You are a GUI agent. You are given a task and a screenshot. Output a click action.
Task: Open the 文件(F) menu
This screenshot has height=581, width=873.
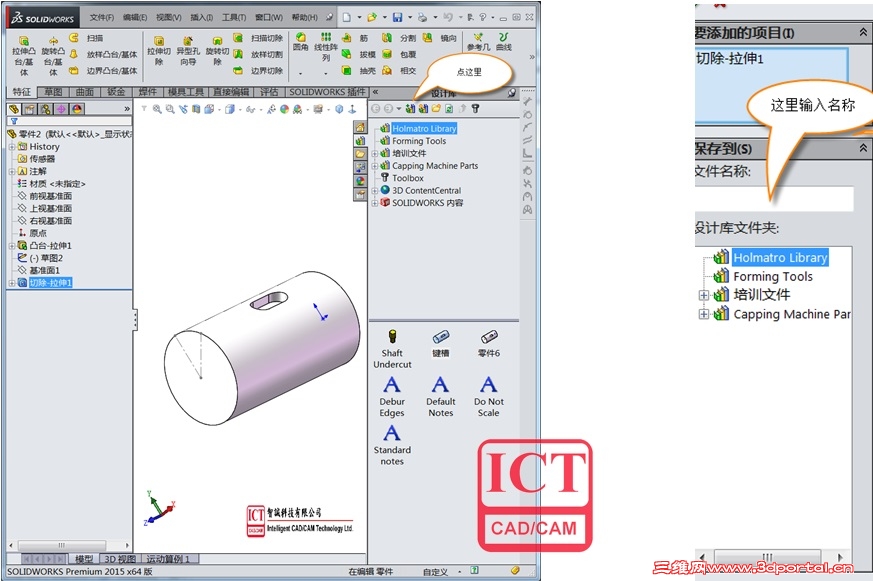(x=101, y=17)
